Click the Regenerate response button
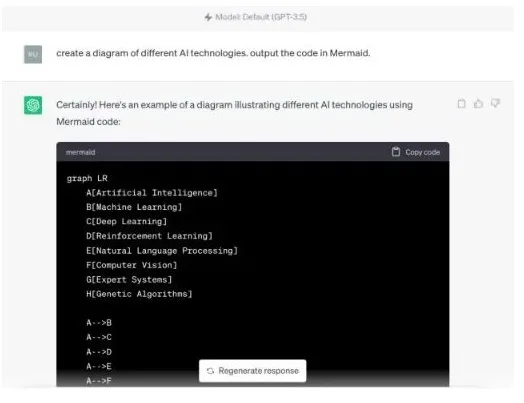The height and width of the screenshot is (403, 524). tap(253, 371)
